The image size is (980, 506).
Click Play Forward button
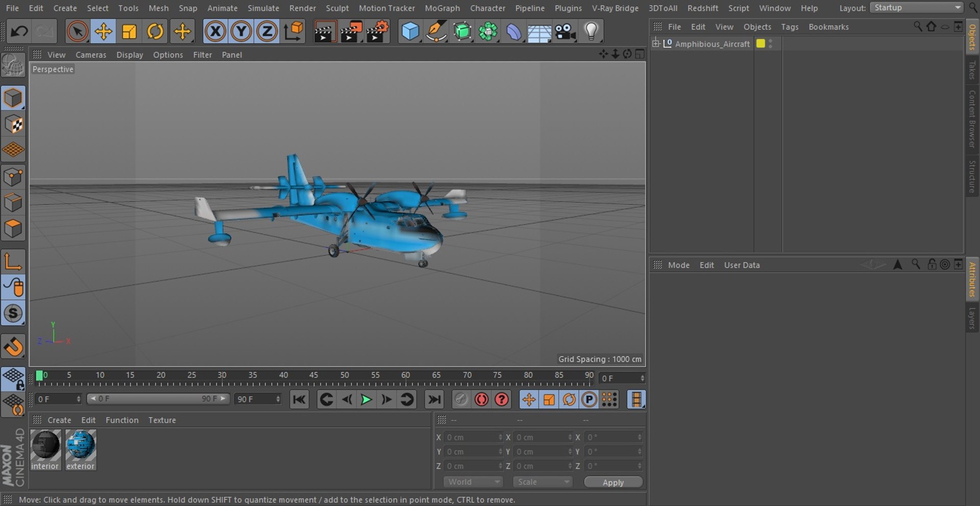tap(366, 399)
